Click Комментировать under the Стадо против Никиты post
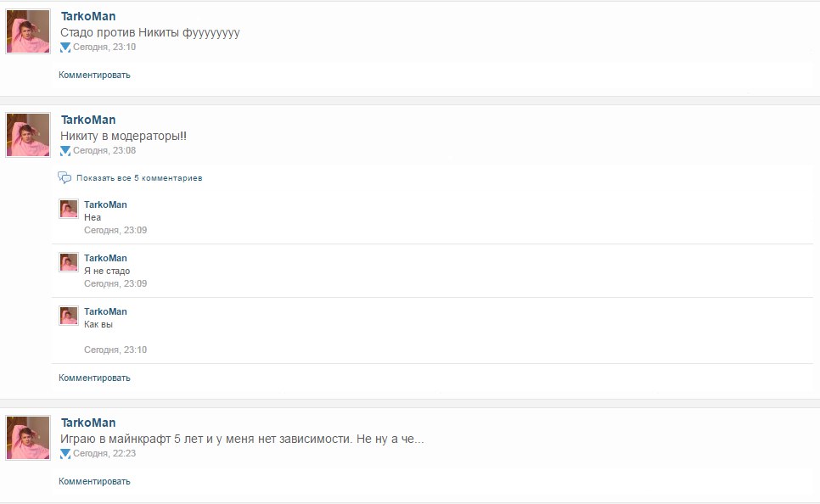Screen dimensions: 820x504 pos(94,75)
